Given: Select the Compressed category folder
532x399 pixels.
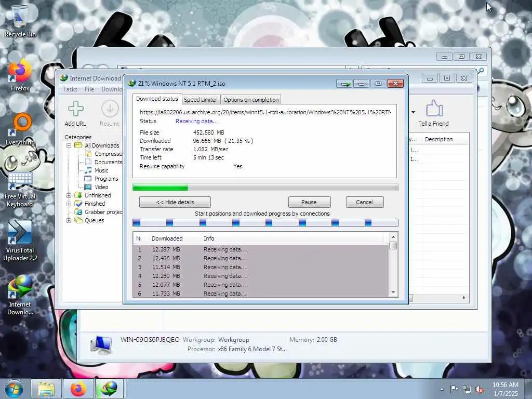Looking at the screenshot, I should (x=104, y=154).
